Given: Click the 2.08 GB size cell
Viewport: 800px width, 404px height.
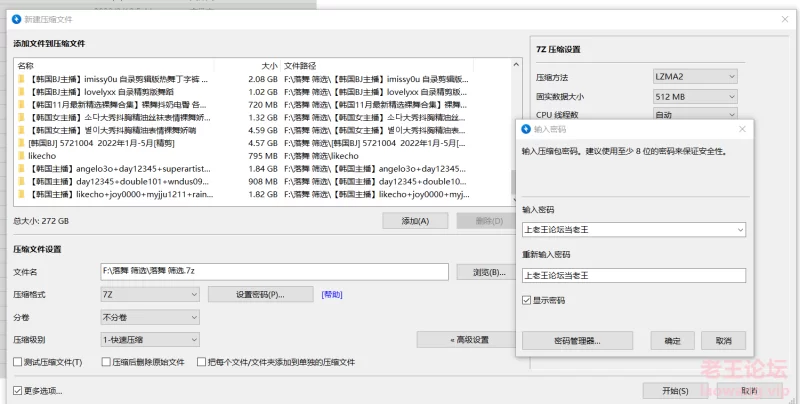Looking at the screenshot, I should click(263, 79).
